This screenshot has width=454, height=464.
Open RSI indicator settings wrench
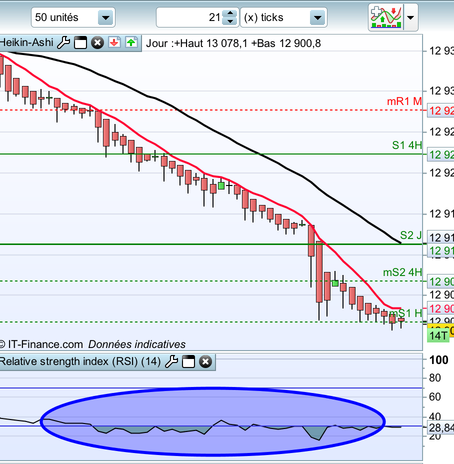[172, 362]
